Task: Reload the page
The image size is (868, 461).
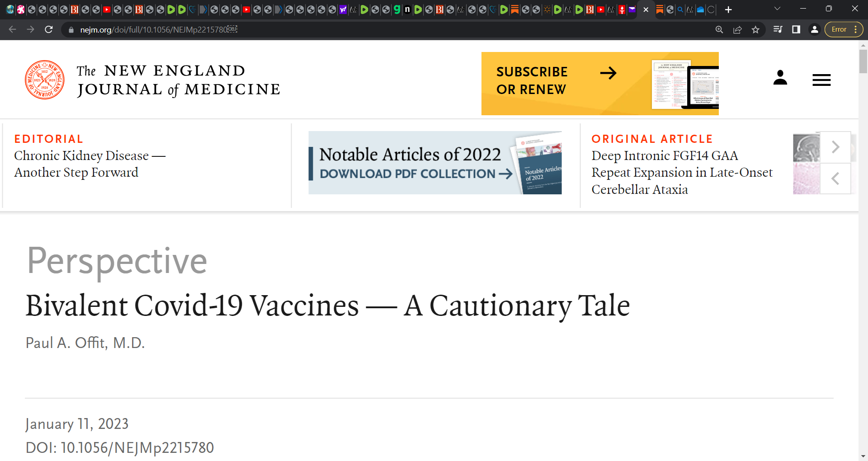Action: (49, 30)
